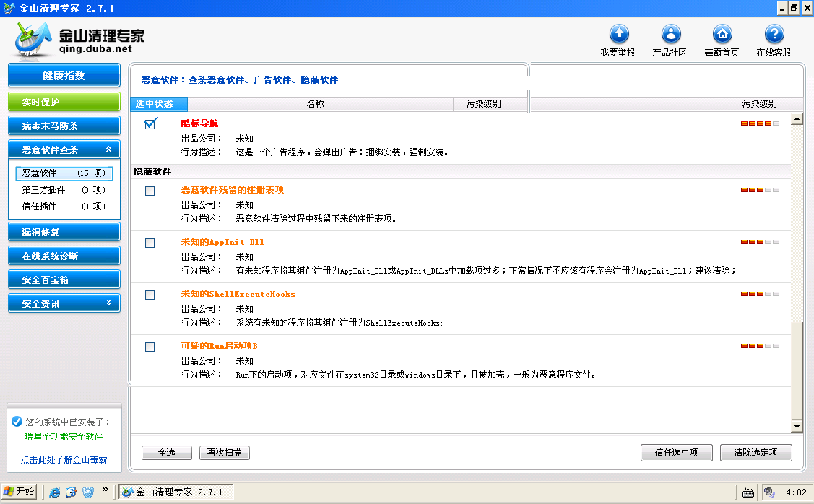814x504 pixels.
Task: Select the 可疑的Run启动项B entry name
Action: pyautogui.click(x=219, y=346)
